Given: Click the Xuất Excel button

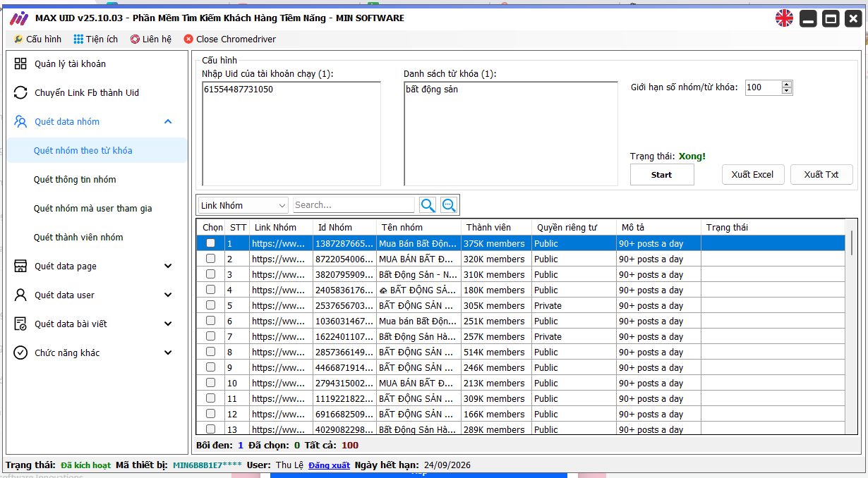Looking at the screenshot, I should click(752, 175).
